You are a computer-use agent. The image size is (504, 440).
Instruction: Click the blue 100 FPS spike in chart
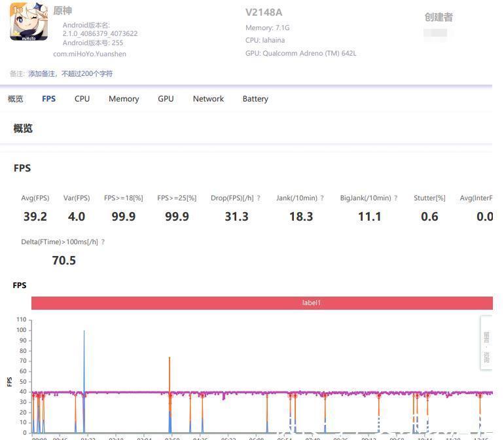84,360
